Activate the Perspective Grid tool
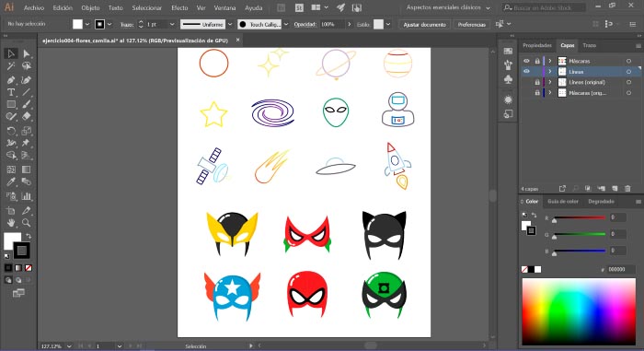 pyautogui.click(x=27, y=156)
